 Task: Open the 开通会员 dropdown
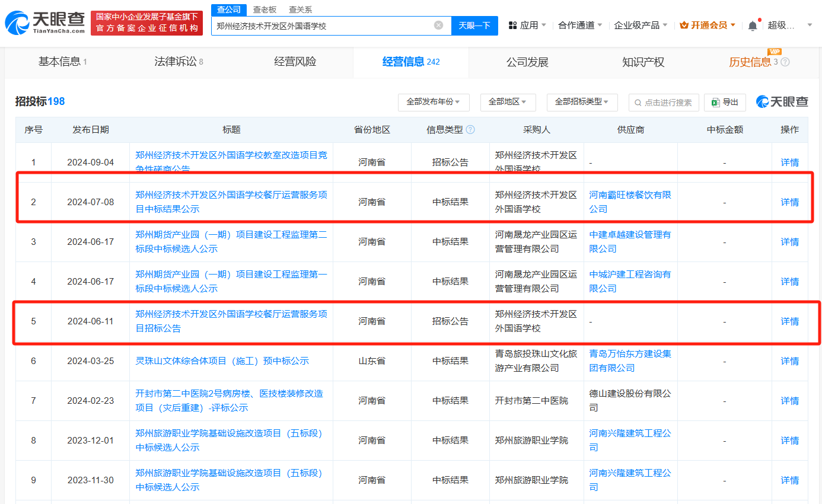point(708,25)
